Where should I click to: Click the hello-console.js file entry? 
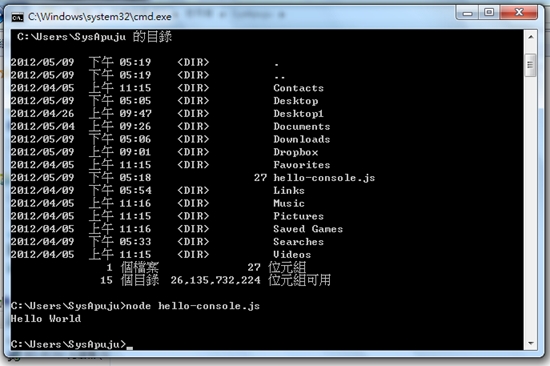(x=324, y=178)
